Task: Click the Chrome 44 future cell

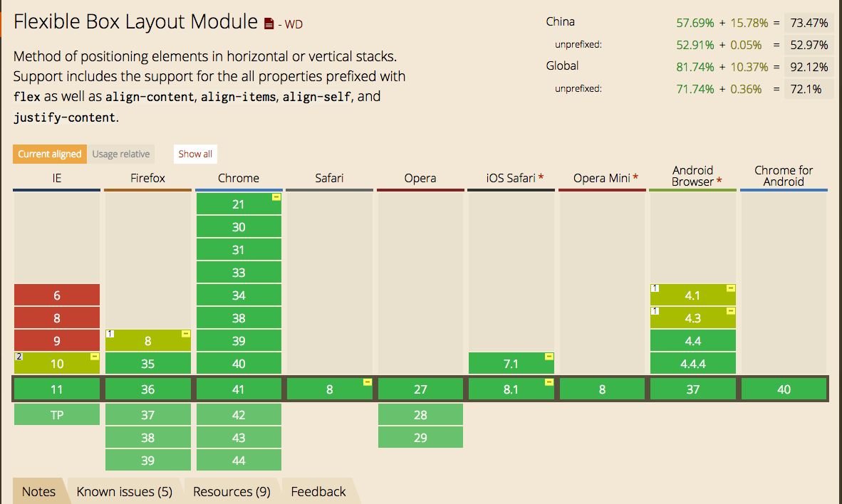Action: pos(239,460)
